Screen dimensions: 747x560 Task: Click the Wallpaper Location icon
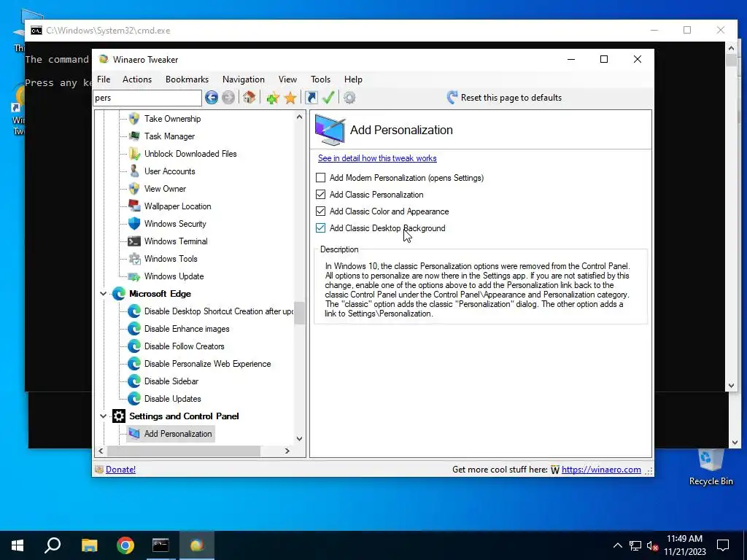134,206
